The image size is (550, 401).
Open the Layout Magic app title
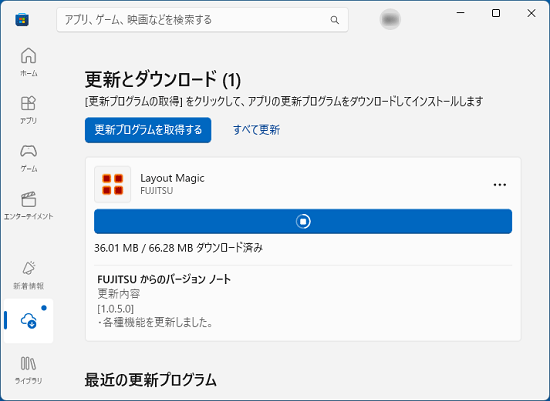(172, 178)
